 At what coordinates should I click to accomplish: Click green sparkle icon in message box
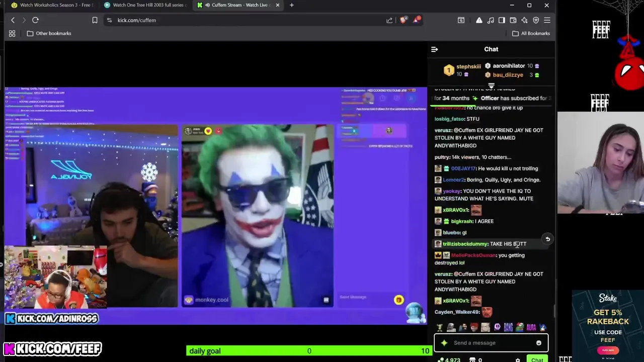(x=444, y=343)
